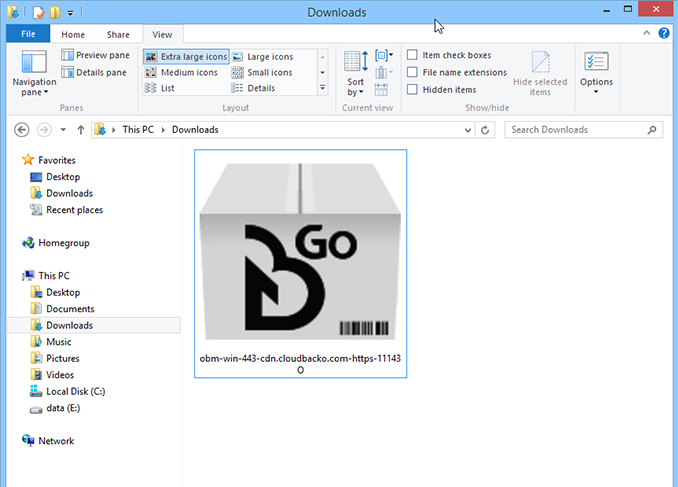Select the CloudBacko Go installer thumbnail

(300, 252)
